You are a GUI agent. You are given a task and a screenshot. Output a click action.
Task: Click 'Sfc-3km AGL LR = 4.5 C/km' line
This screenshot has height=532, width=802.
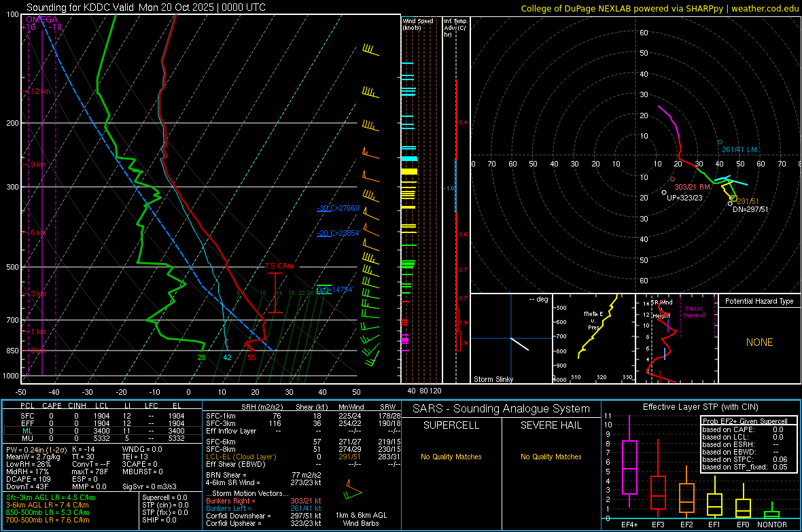click(x=51, y=497)
